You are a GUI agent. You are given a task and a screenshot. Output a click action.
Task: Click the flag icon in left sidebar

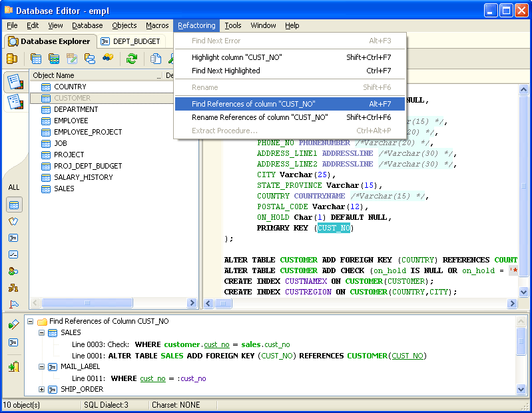pos(14,304)
